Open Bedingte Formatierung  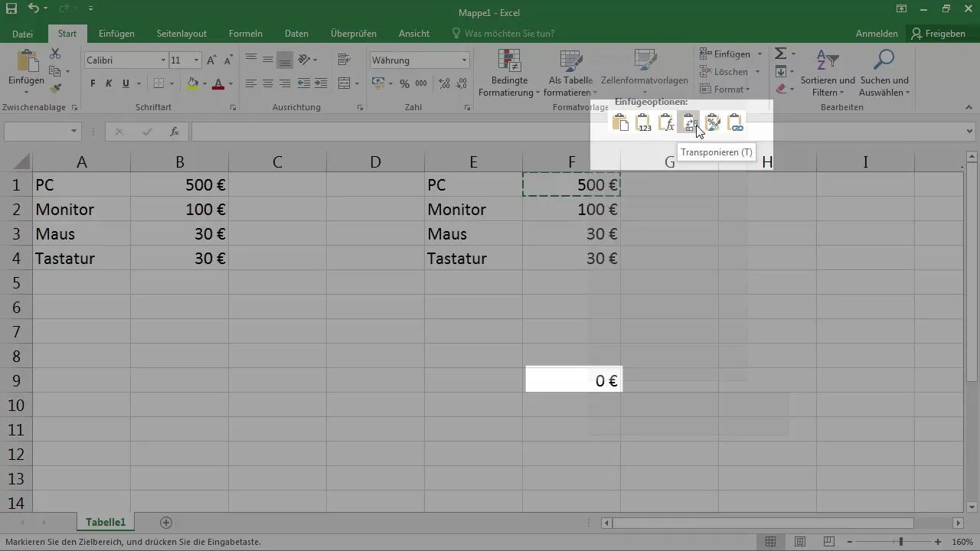[509, 73]
